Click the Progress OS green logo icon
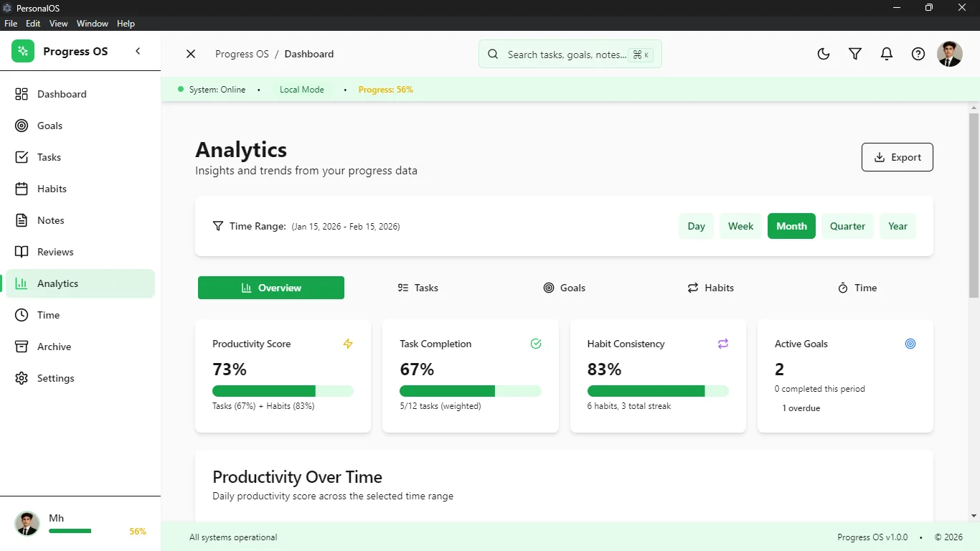Screen dimensions: 980x551 tap(23, 51)
